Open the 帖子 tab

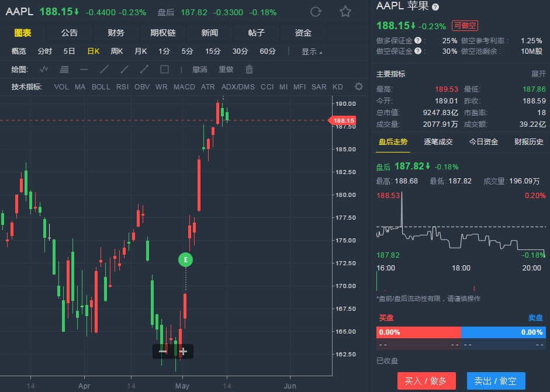[x=257, y=33]
